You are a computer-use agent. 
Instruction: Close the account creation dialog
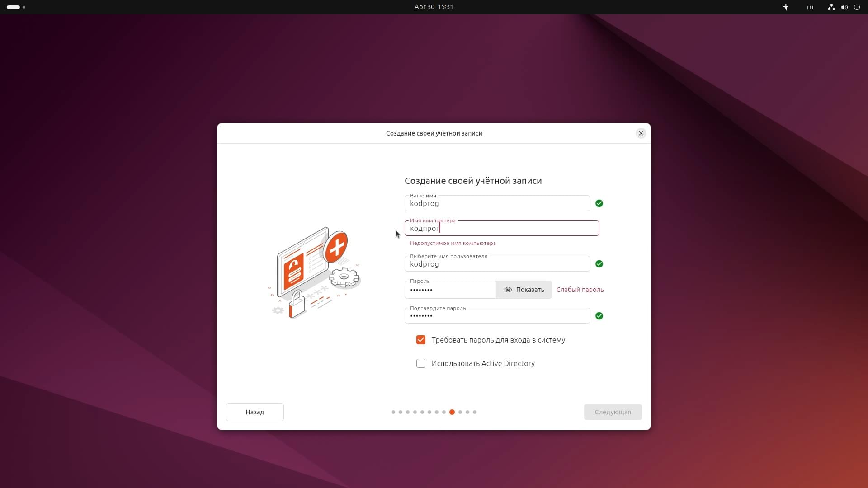point(641,133)
